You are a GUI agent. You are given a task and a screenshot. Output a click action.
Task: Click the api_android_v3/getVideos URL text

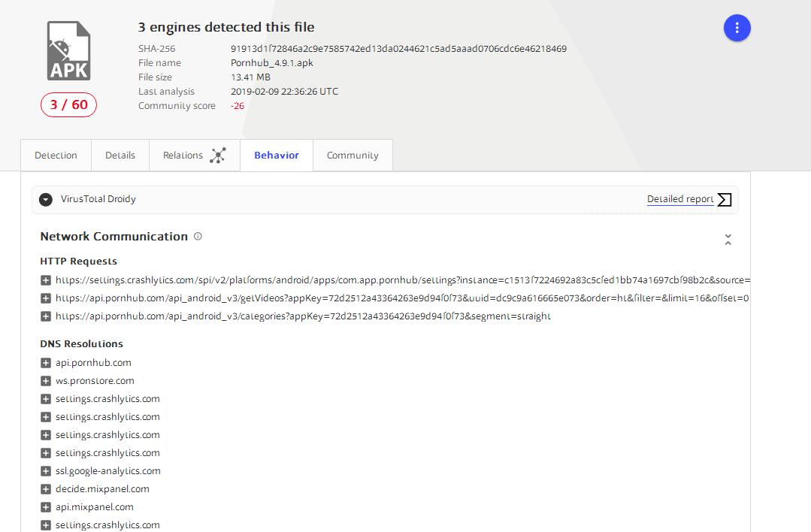[402, 298]
